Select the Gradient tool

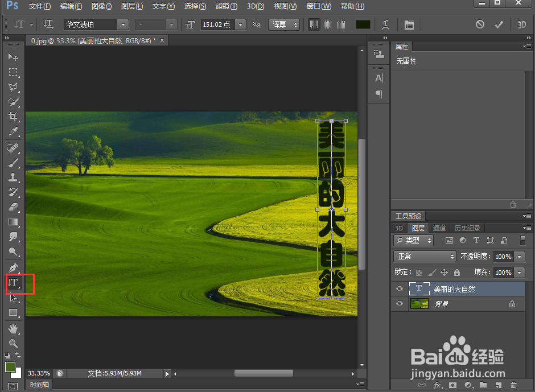[13, 222]
